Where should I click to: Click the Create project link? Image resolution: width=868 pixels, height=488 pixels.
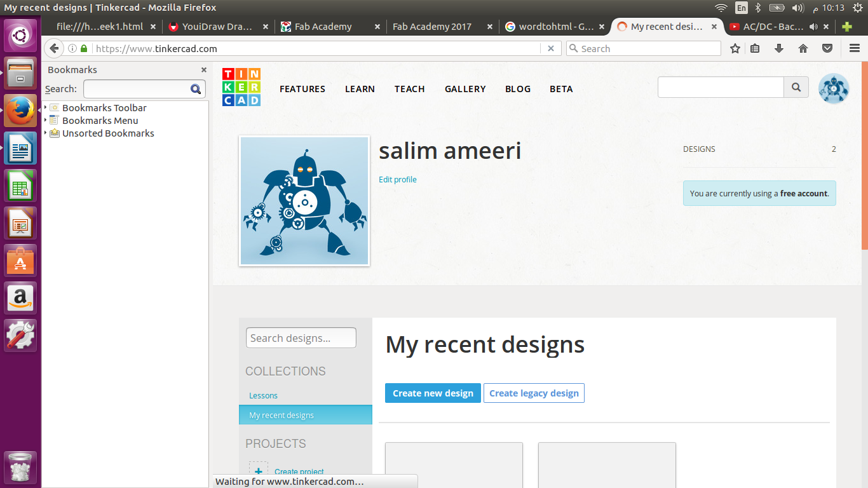(x=299, y=471)
